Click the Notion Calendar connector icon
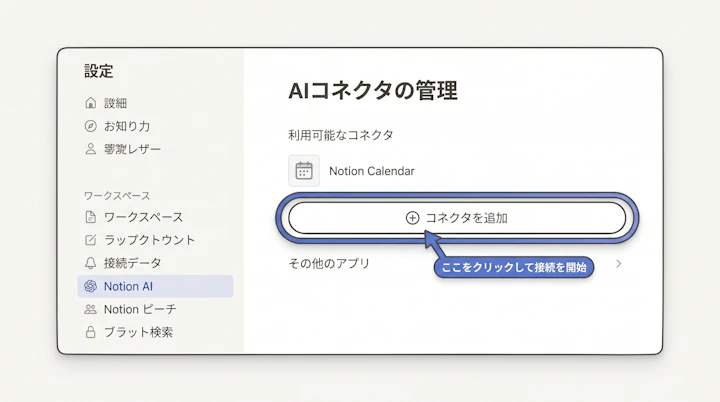 point(304,171)
